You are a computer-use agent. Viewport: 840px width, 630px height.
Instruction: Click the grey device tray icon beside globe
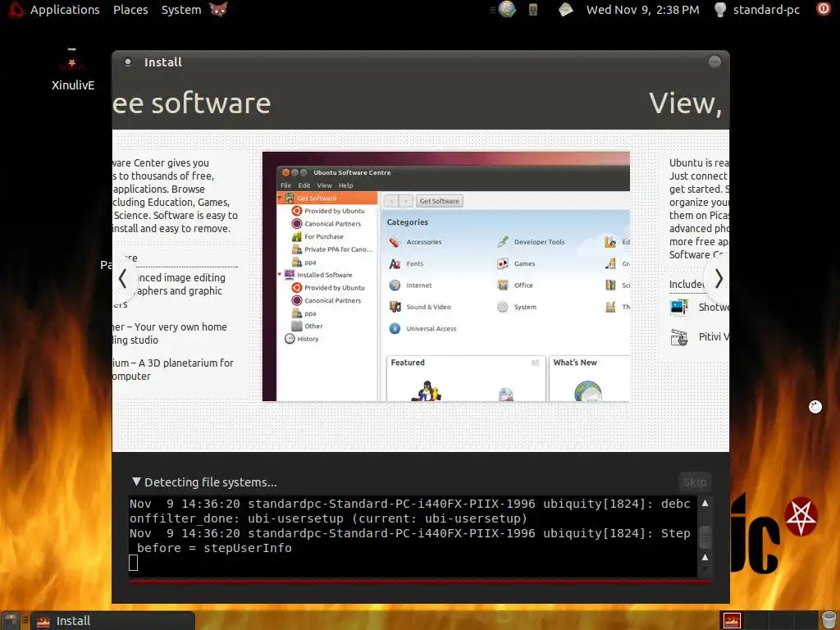pyautogui.click(x=533, y=9)
